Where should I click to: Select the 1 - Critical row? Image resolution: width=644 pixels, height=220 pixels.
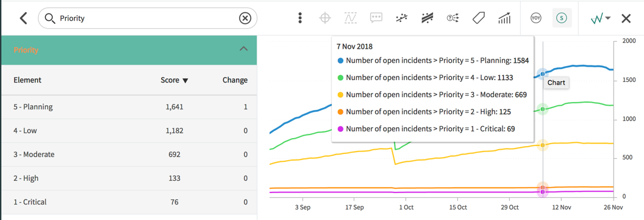click(129, 202)
